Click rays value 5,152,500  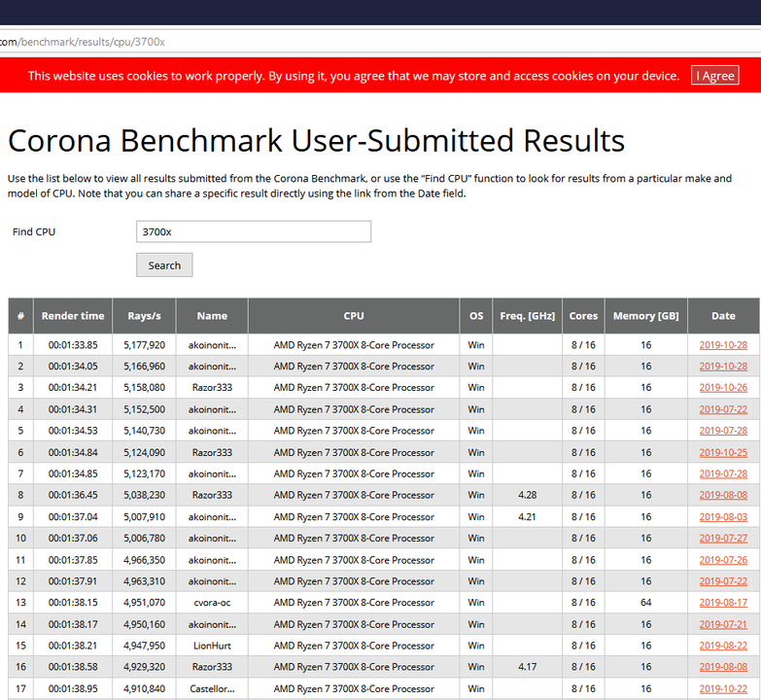tap(144, 409)
